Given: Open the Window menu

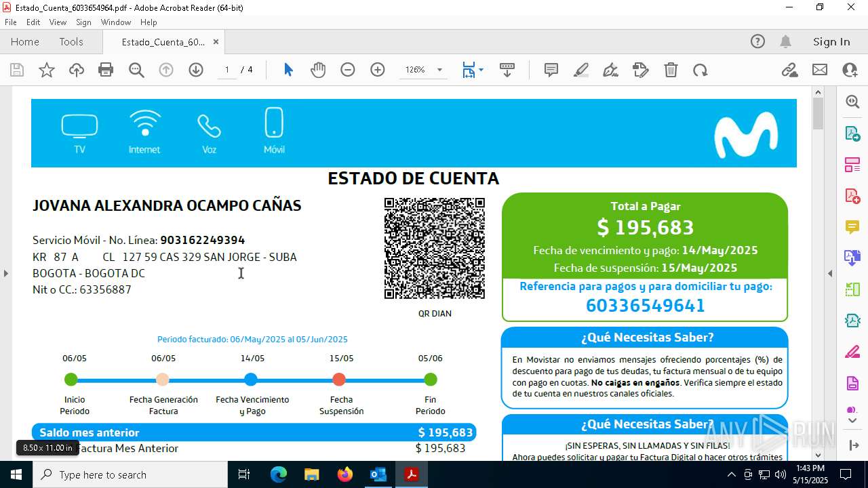Looking at the screenshot, I should pos(116,22).
